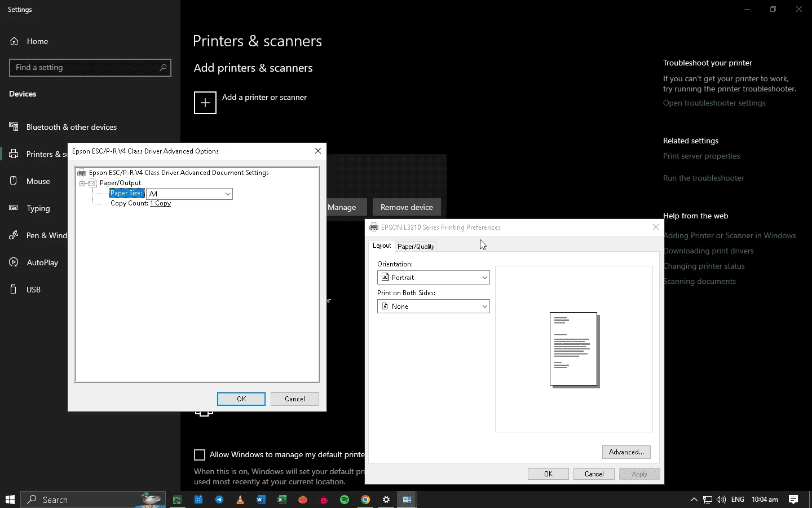Open the Orientation dropdown set to Portrait

click(434, 278)
